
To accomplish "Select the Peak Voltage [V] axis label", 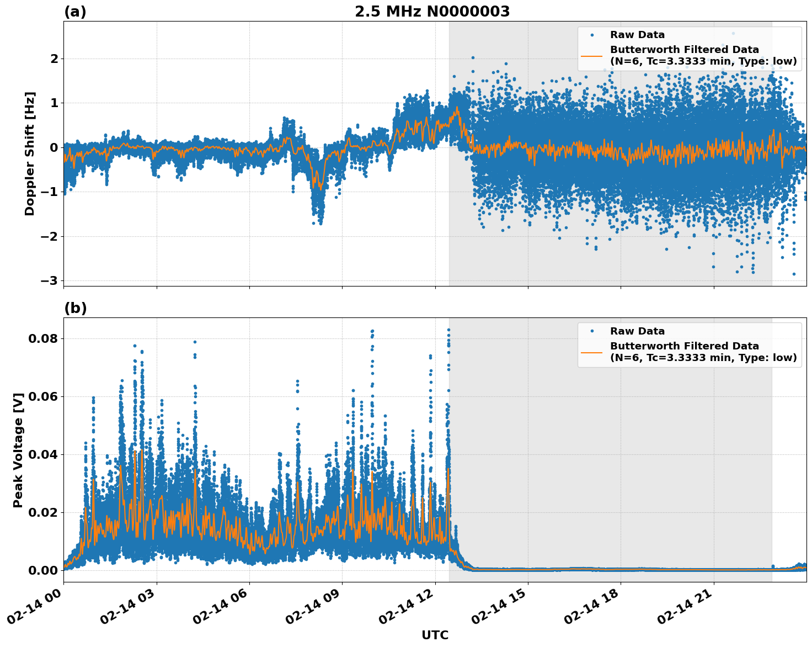I will coord(18,450).
